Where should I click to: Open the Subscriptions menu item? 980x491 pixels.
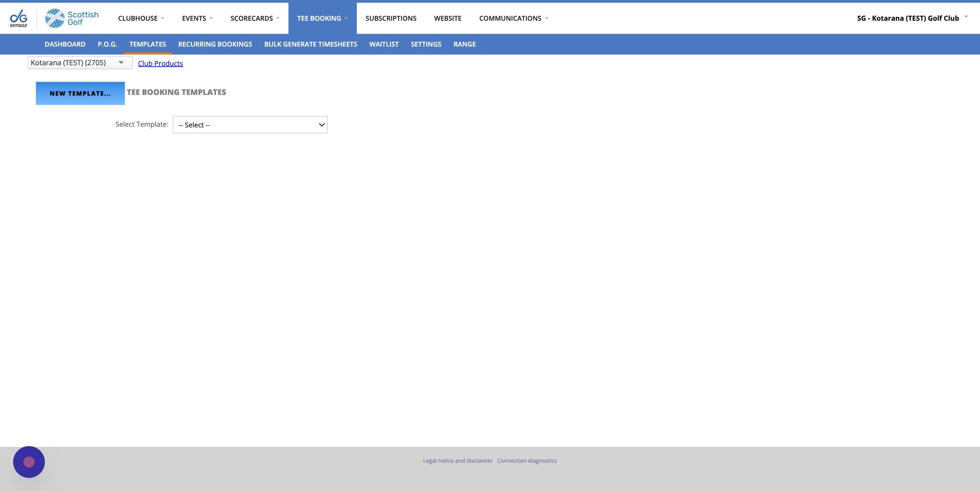(391, 18)
